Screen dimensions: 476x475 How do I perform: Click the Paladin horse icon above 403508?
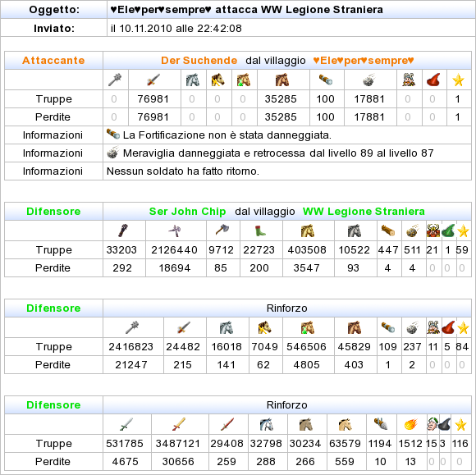pos(308,231)
